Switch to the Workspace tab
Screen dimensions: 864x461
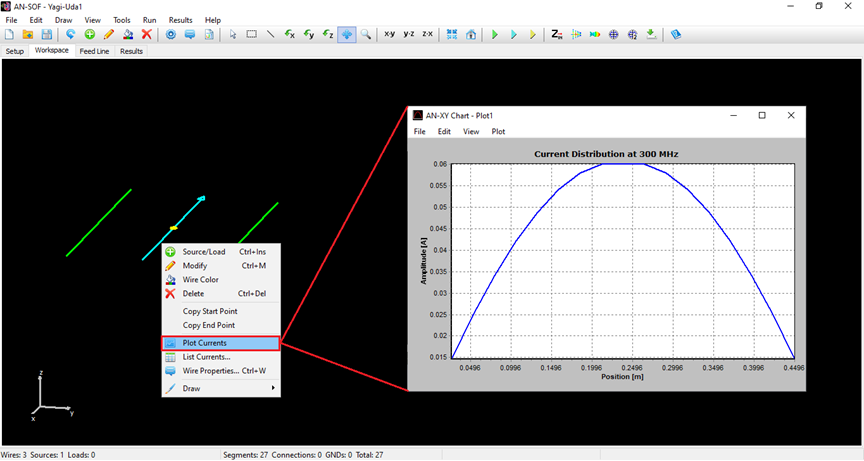[x=52, y=50]
